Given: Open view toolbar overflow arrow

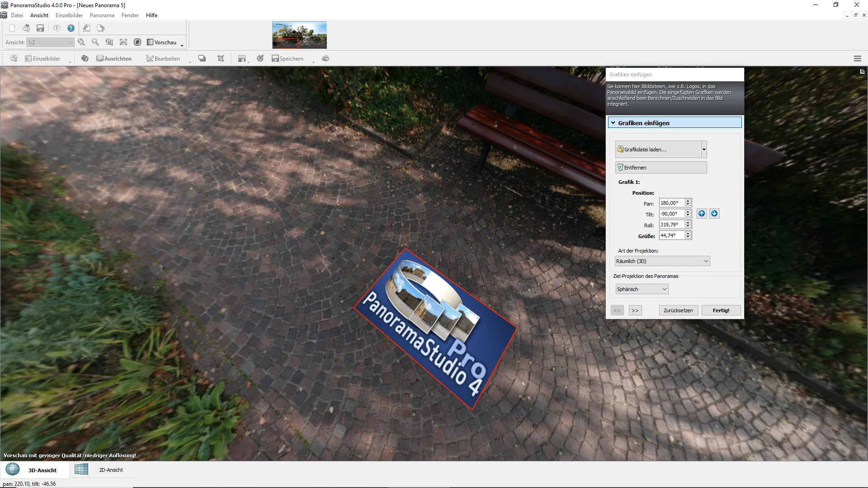Looking at the screenshot, I should click(x=182, y=46).
